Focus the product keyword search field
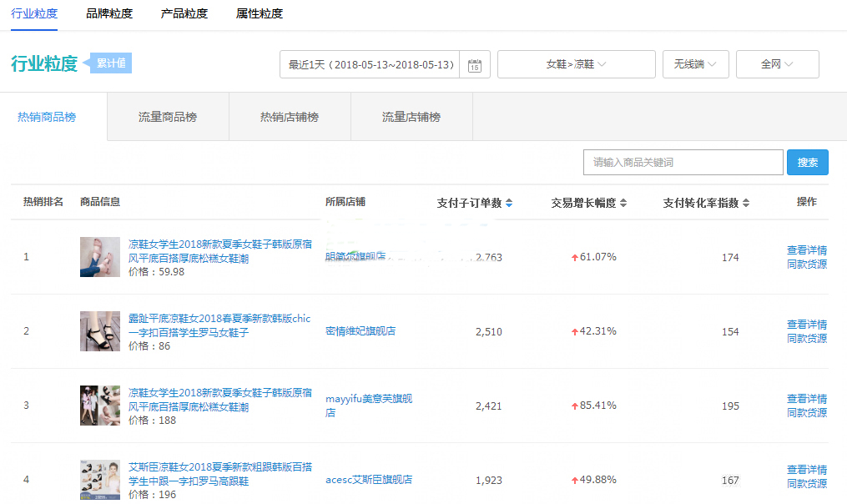Image resolution: width=847 pixels, height=504 pixels. click(683, 163)
